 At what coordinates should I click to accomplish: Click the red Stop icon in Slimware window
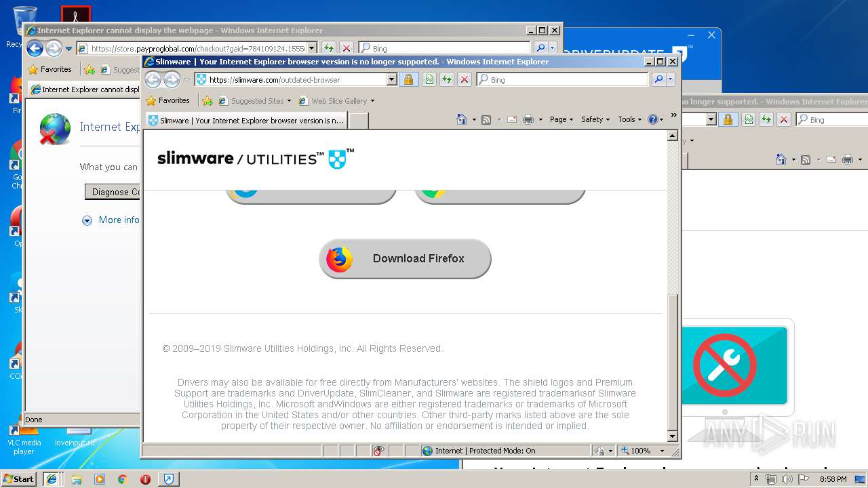tap(465, 79)
